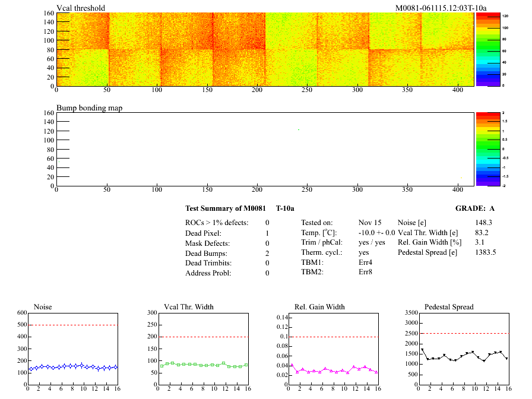Screen dimensions: 532x399
Task: Click the 'Tested on:' label
Action: pyautogui.click(x=317, y=223)
